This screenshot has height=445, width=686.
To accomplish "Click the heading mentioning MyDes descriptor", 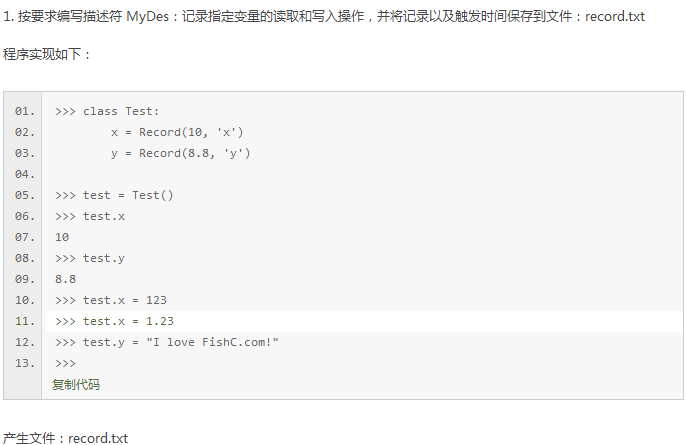I will (324, 17).
